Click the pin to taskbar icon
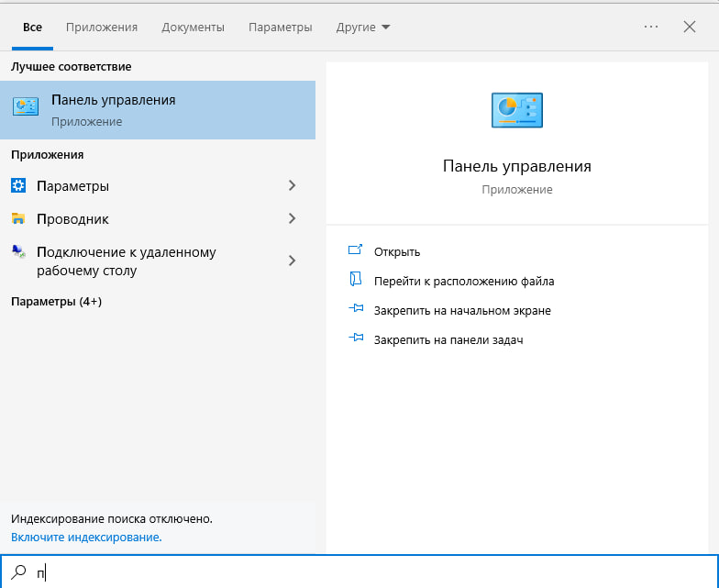 pyautogui.click(x=356, y=338)
